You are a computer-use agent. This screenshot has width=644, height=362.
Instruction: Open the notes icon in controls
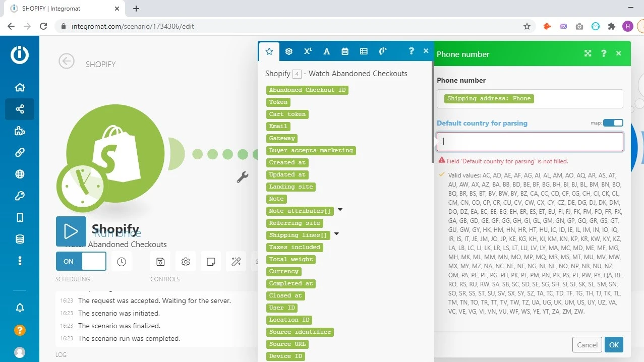(211, 262)
